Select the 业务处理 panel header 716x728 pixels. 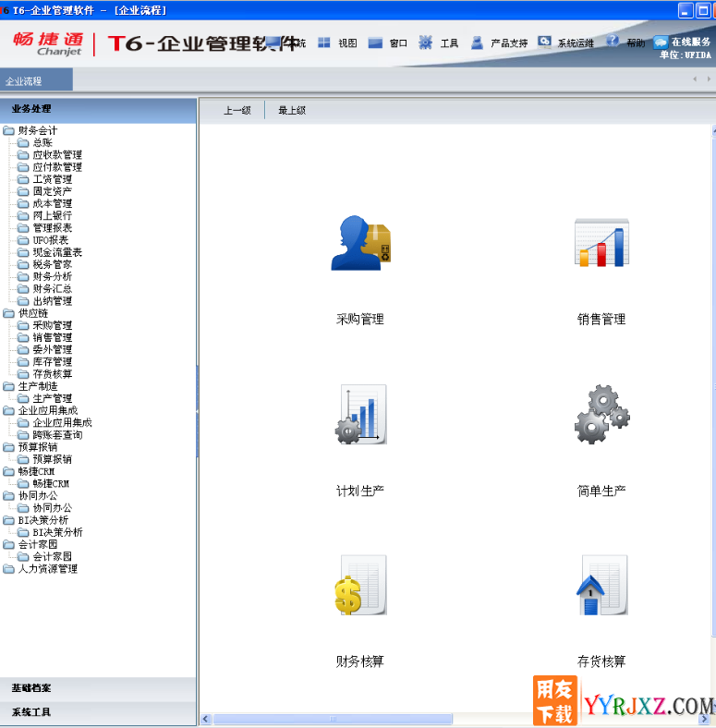tap(98, 110)
